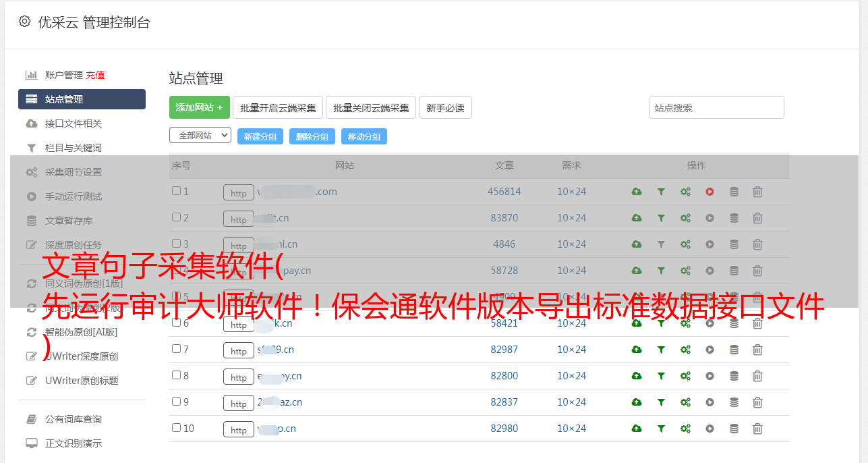Open the settings gears icon in row 3
This screenshot has width=868, height=463.
click(x=685, y=244)
